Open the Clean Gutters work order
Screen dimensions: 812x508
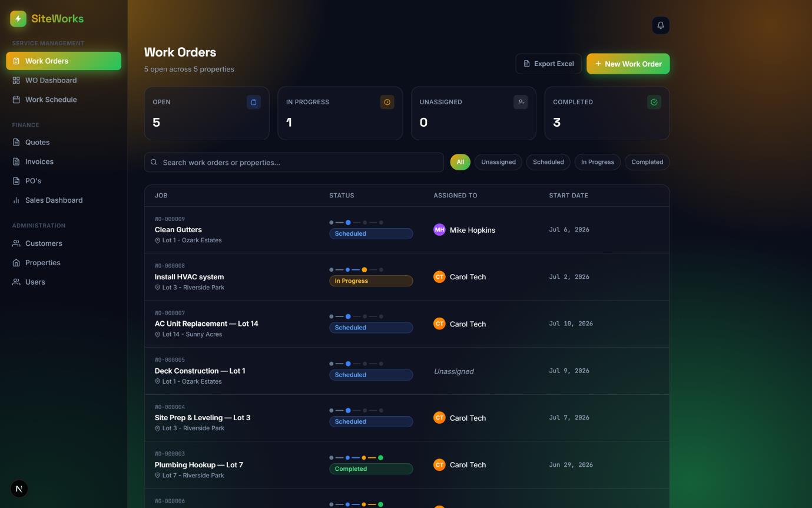click(x=178, y=230)
